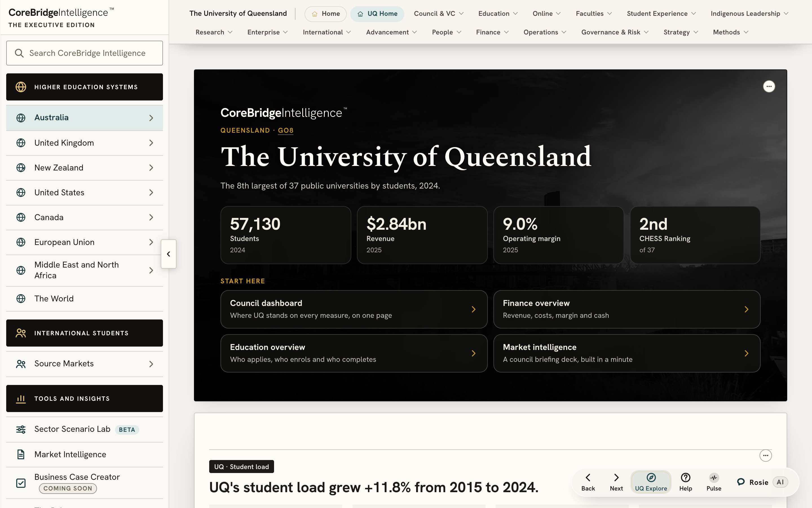
Task: Click the document icon for Market Intelligence
Action: click(21, 455)
